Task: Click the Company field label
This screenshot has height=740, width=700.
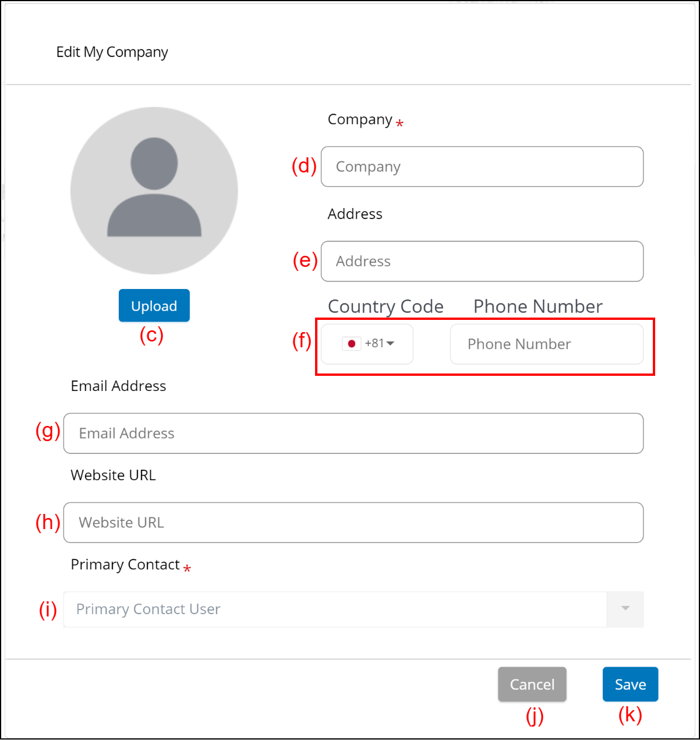Action: click(x=360, y=119)
